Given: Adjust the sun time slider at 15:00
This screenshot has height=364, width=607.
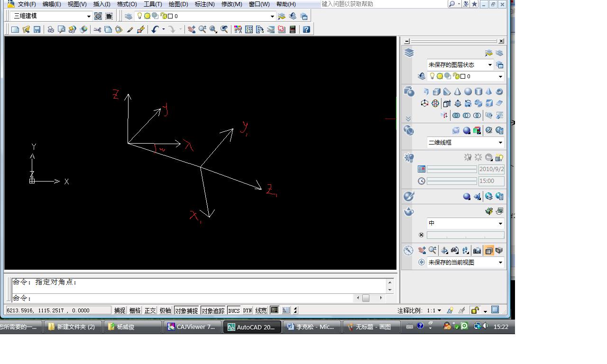Looking at the screenshot, I should tap(451, 181).
